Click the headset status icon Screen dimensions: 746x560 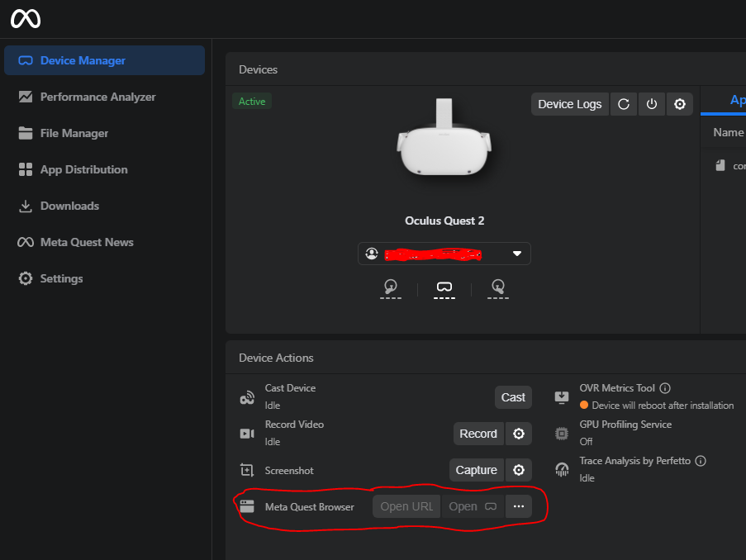(x=444, y=288)
